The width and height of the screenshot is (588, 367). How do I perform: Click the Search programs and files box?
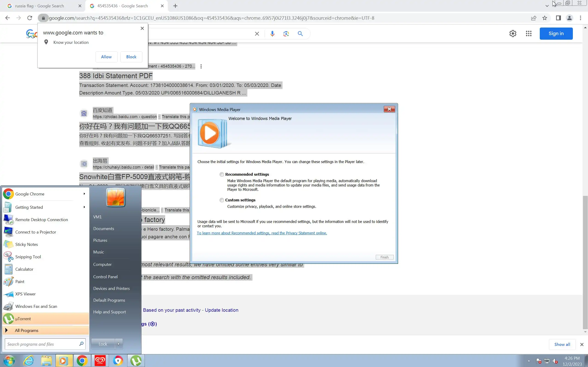point(41,344)
